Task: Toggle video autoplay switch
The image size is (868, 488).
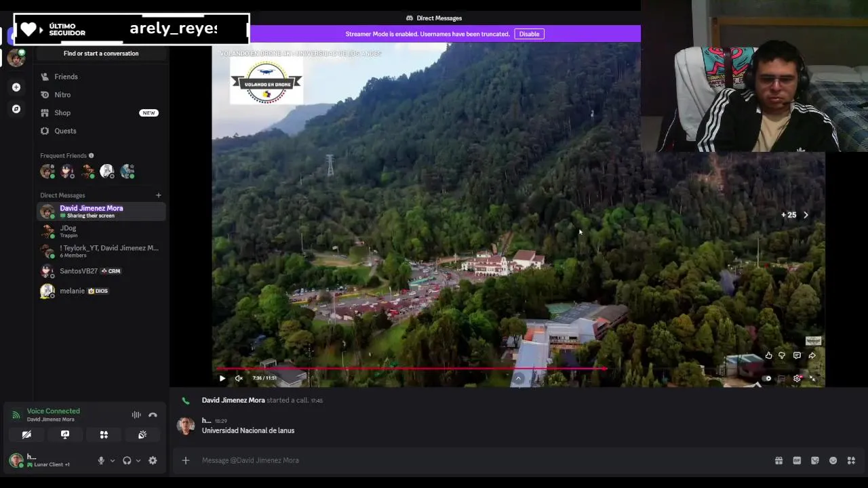Action: click(x=767, y=379)
